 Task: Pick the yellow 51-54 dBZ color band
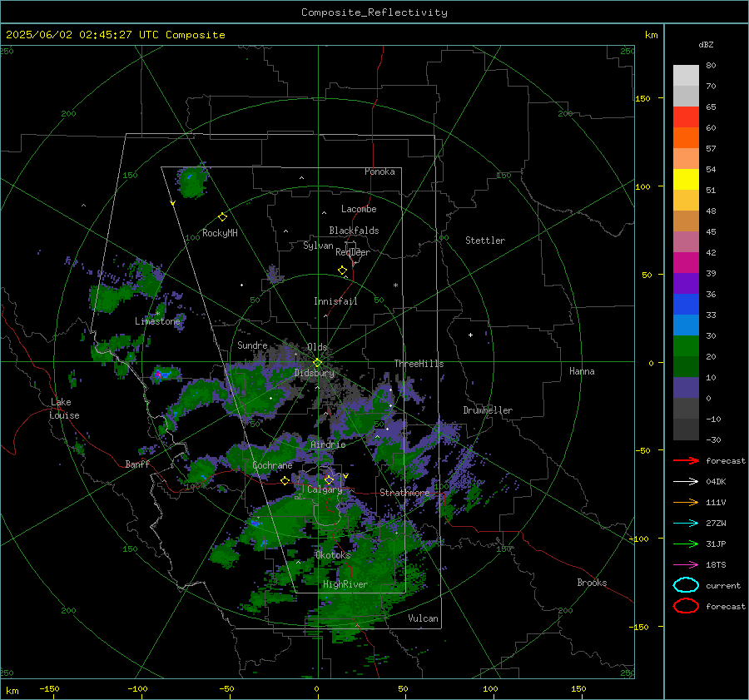click(x=686, y=180)
